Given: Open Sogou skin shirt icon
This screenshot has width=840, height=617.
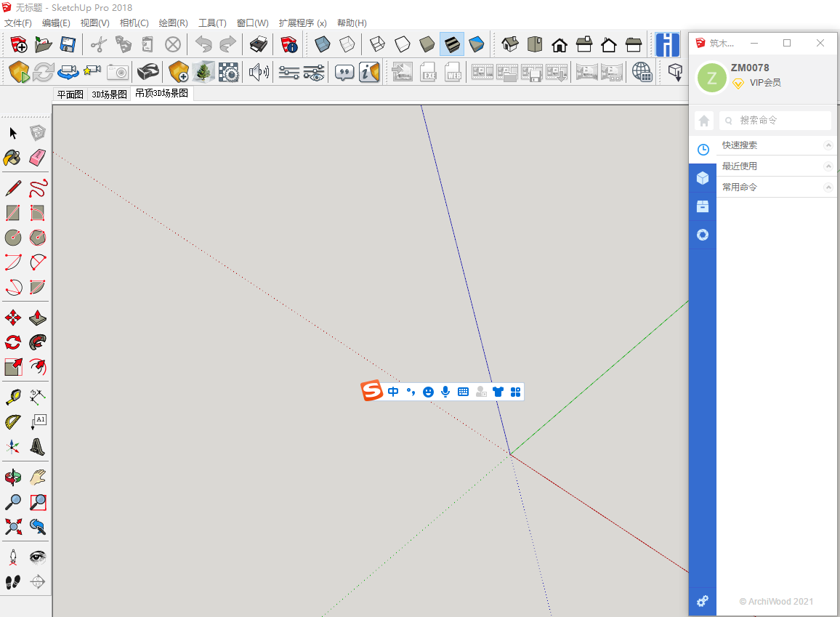Looking at the screenshot, I should [498, 392].
